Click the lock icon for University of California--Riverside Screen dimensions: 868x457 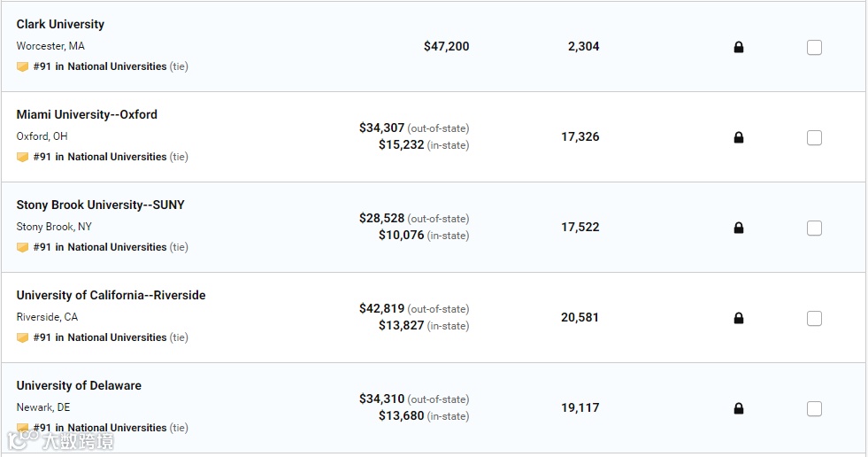tap(739, 318)
